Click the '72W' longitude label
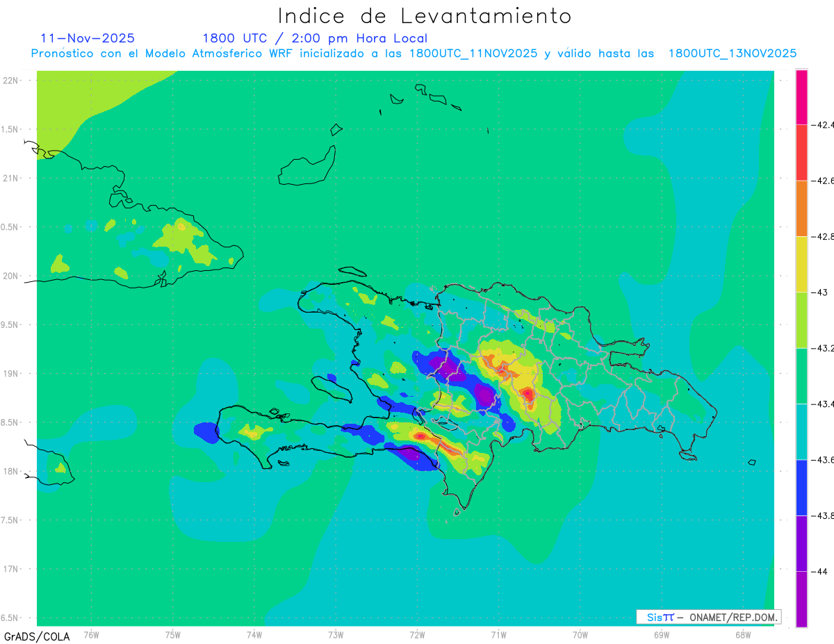The width and height of the screenshot is (834, 644). 417,634
